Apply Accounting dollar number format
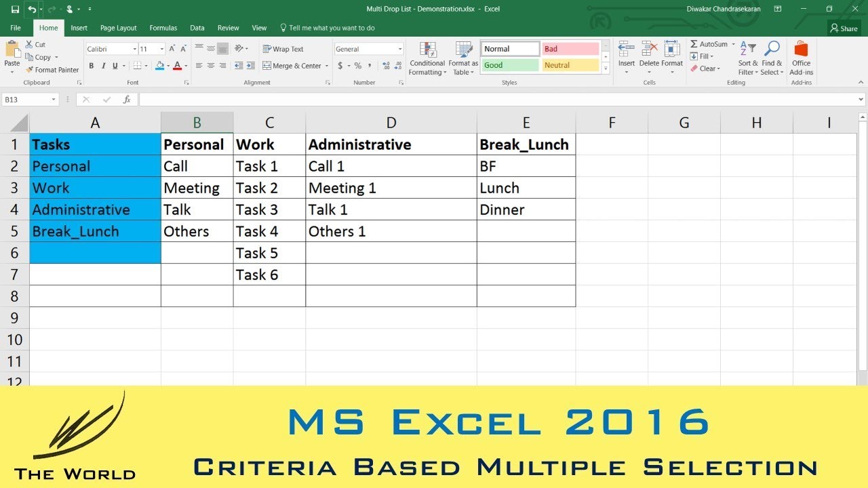The width and height of the screenshot is (868, 488). 340,66
